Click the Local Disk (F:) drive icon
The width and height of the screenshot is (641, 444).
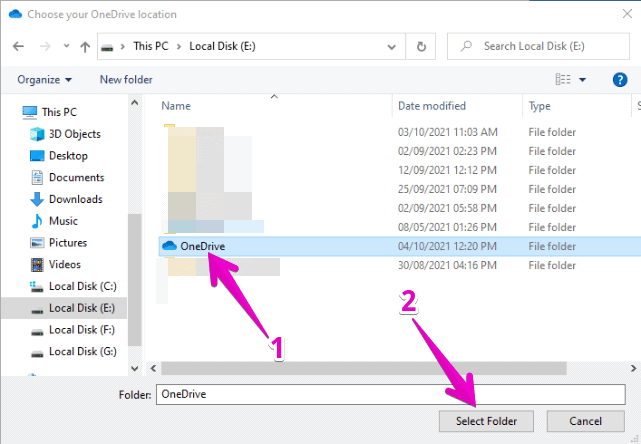coord(37,332)
